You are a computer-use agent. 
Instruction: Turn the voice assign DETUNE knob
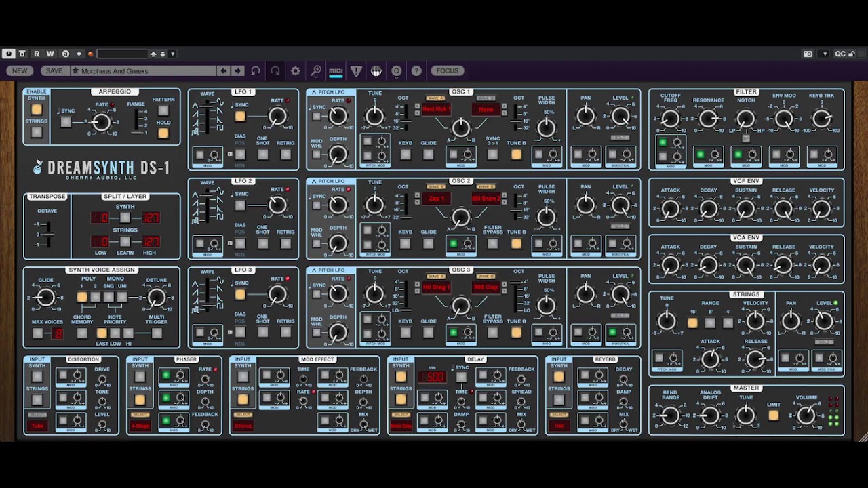tap(156, 297)
